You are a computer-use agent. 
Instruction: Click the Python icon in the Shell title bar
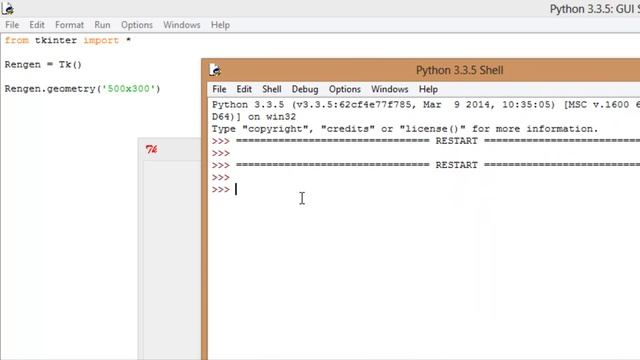(215, 70)
